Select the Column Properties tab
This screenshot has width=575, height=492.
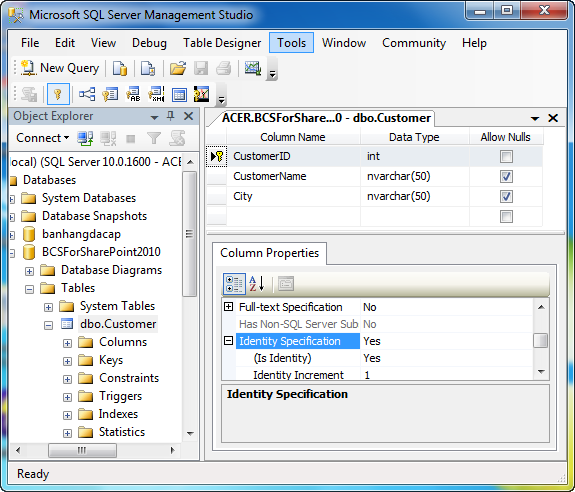[270, 253]
